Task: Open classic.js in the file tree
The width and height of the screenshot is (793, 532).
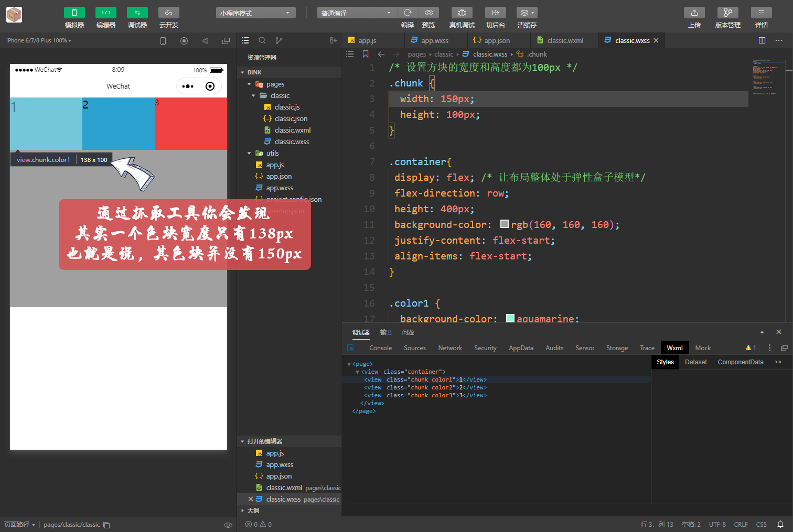Action: 287,107
